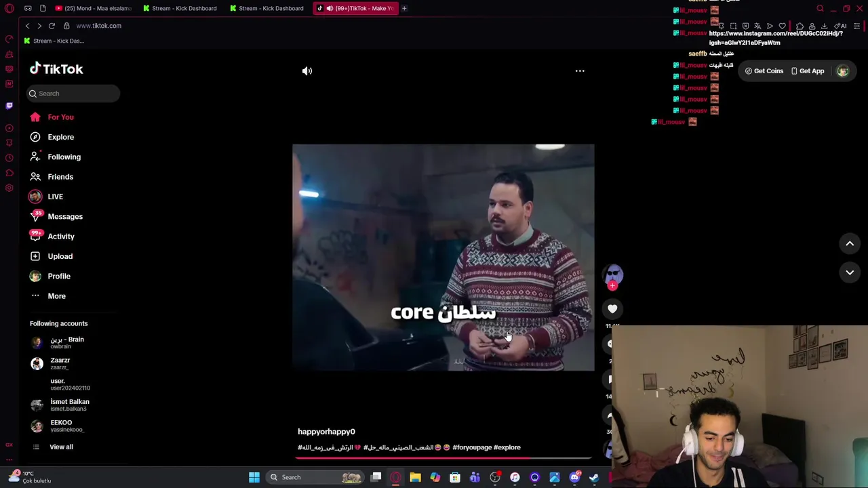Open the three-dot options menu above video
Viewport: 868px width, 488px height.
pyautogui.click(x=580, y=70)
